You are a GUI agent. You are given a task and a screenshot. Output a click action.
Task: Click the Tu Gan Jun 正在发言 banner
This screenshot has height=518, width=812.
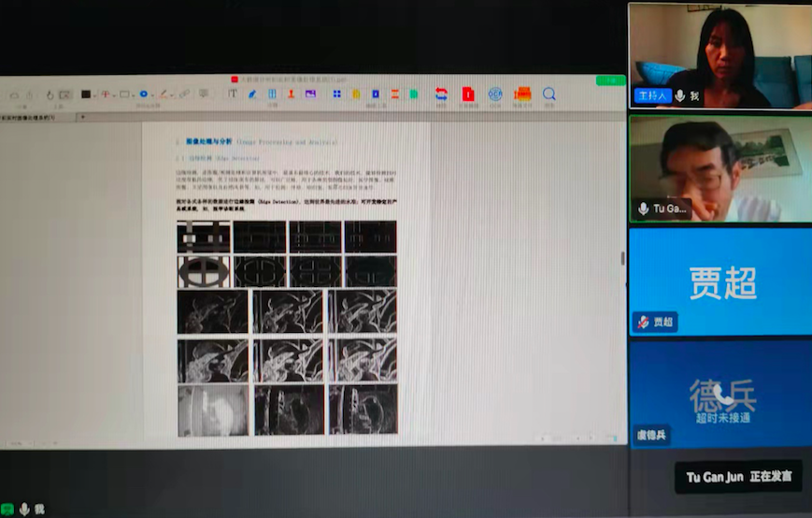point(738,476)
